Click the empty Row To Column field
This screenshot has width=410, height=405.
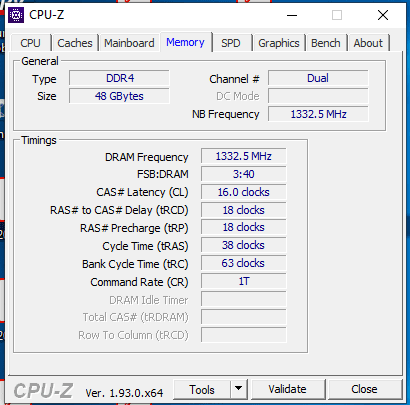tap(244, 335)
